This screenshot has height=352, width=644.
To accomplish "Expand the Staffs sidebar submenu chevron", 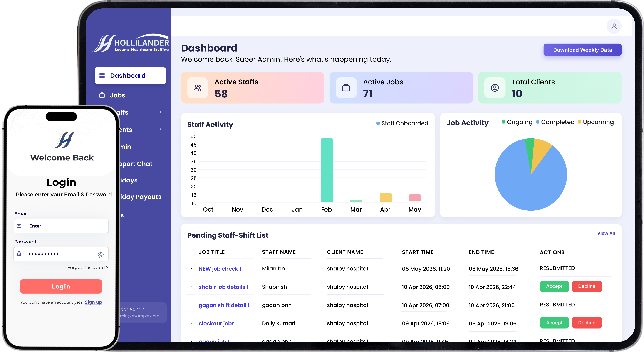I will coord(160,112).
